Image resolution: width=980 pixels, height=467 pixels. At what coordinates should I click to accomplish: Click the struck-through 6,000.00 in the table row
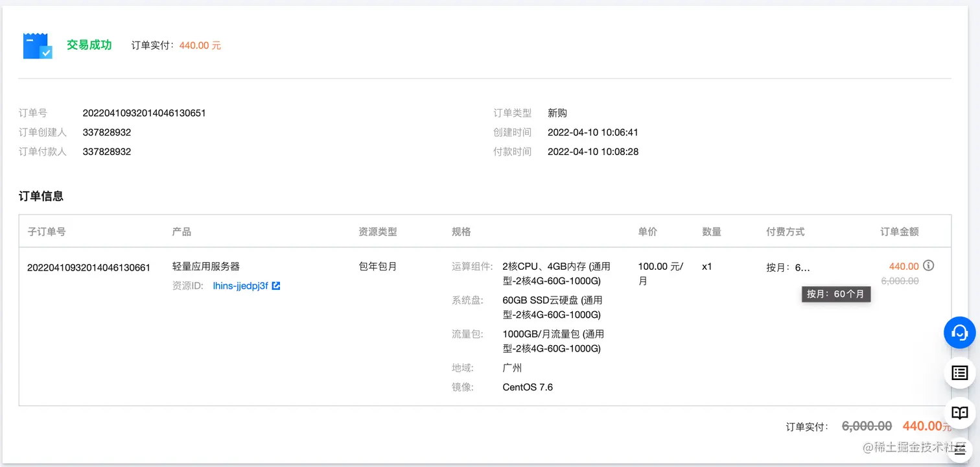point(900,281)
